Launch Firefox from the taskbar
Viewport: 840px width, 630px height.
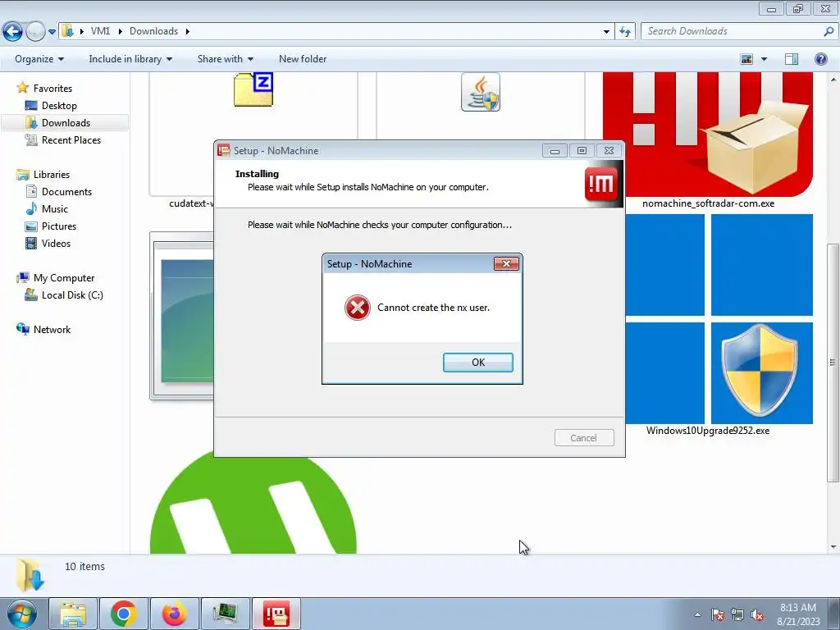[175, 614]
